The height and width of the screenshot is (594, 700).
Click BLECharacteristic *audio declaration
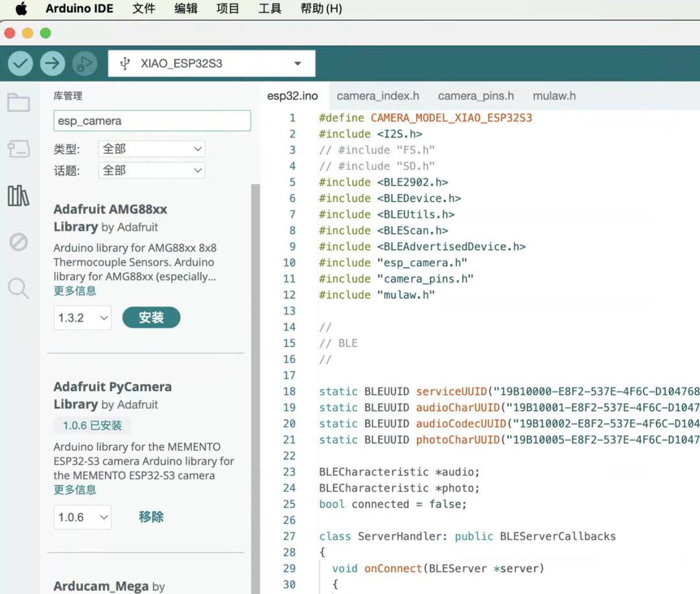(399, 472)
